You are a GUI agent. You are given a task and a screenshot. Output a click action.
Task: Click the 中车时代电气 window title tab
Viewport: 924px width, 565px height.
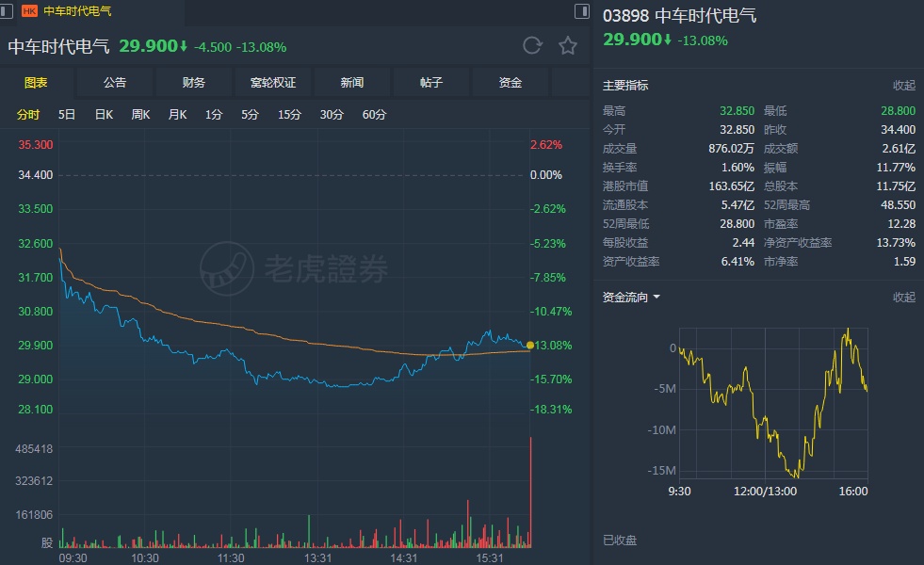coord(77,11)
